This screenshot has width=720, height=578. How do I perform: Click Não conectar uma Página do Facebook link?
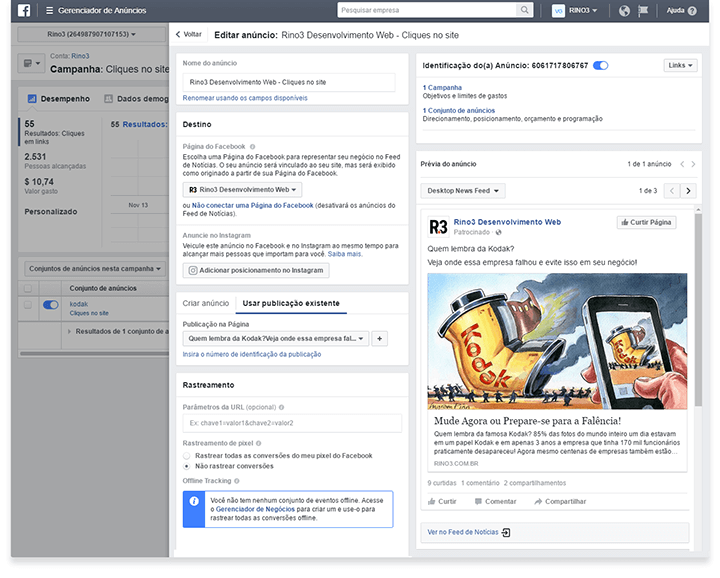(x=253, y=206)
